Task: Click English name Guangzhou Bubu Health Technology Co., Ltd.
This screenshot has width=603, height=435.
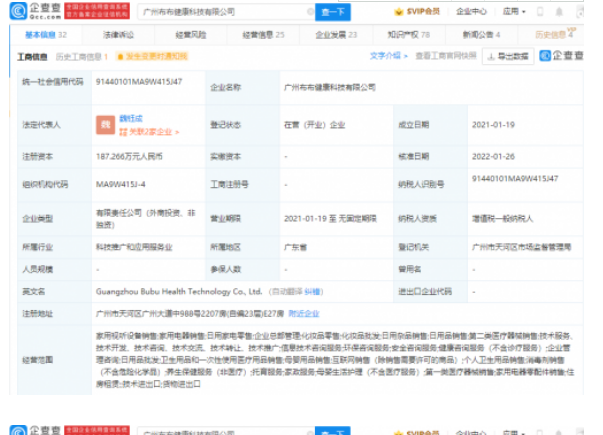Action: click(179, 292)
